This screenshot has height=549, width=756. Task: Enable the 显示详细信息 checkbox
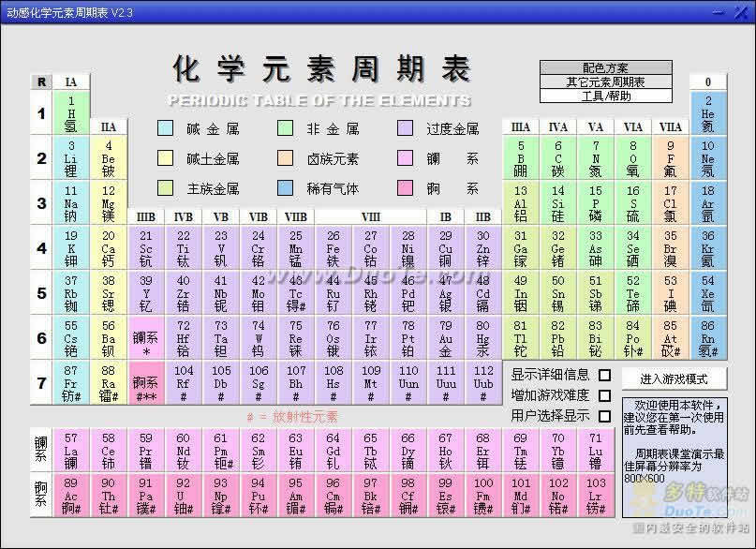tap(604, 375)
